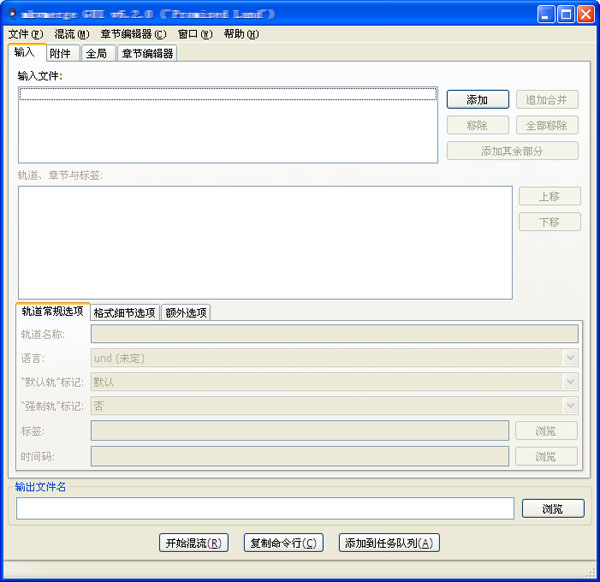Select the 格式细节选项 tab
The height and width of the screenshot is (582, 600).
[125, 313]
